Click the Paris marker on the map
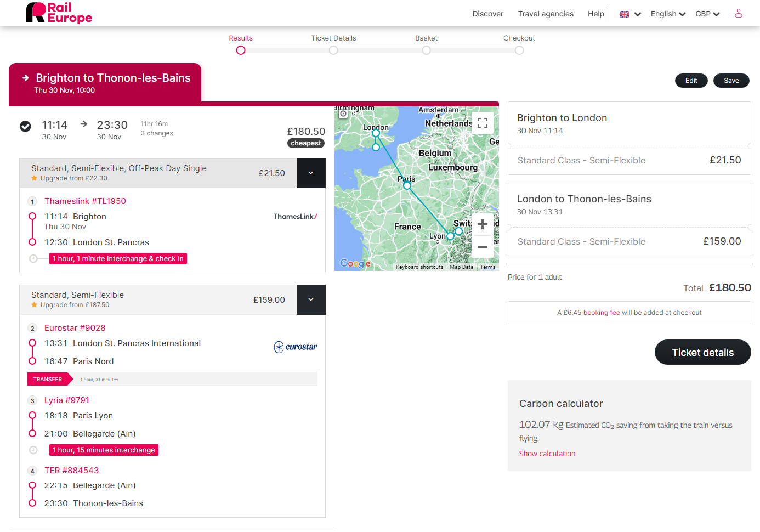 pos(407,186)
